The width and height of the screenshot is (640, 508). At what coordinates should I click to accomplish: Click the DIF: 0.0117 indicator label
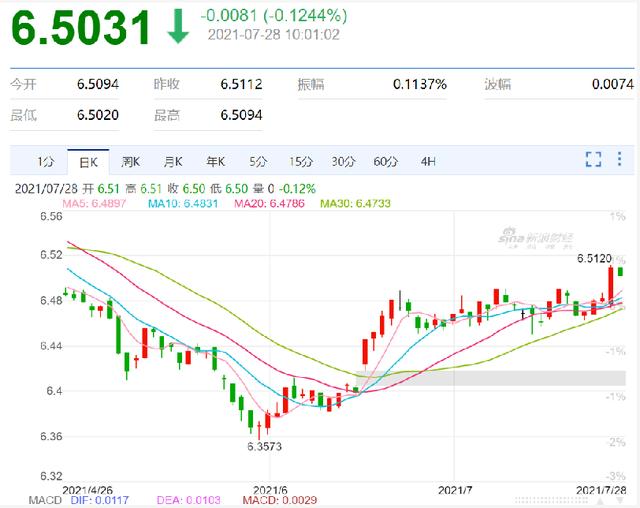click(100, 500)
